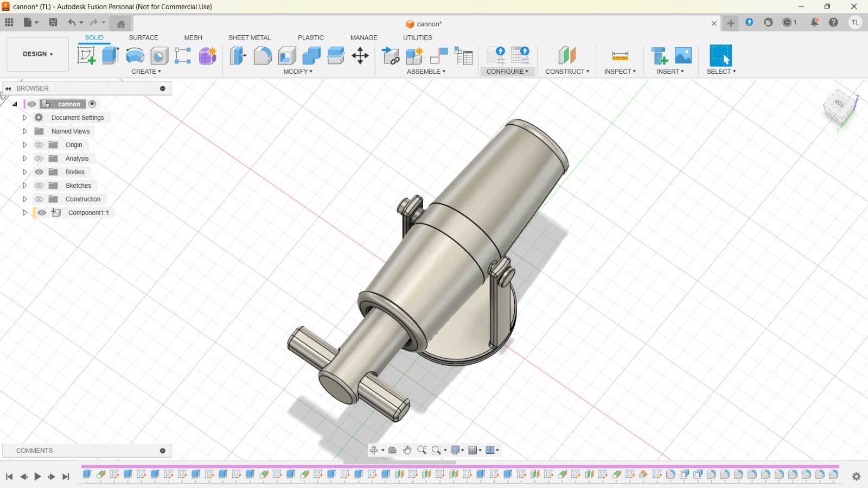The height and width of the screenshot is (488, 868).
Task: Expand the Bodies tree node
Action: click(24, 172)
